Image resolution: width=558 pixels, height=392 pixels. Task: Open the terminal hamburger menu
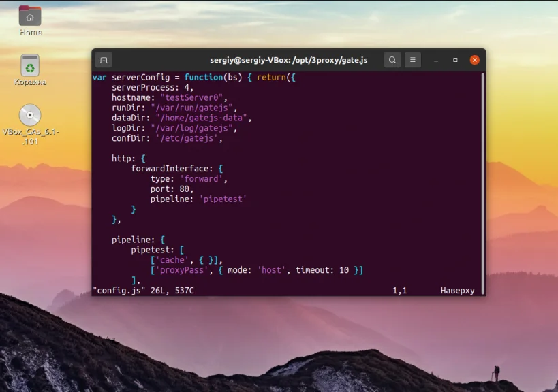point(413,60)
